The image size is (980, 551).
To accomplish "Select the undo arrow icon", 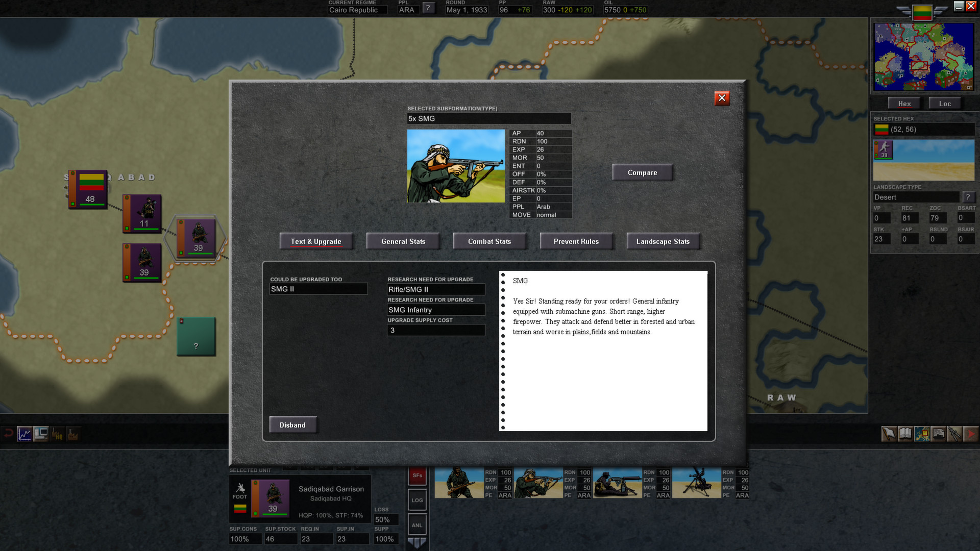I will pyautogui.click(x=9, y=435).
